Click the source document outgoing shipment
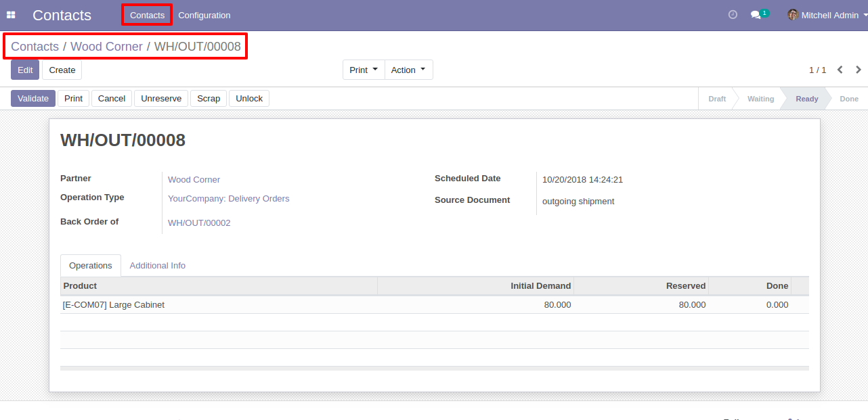The width and height of the screenshot is (868, 420). [x=578, y=202]
